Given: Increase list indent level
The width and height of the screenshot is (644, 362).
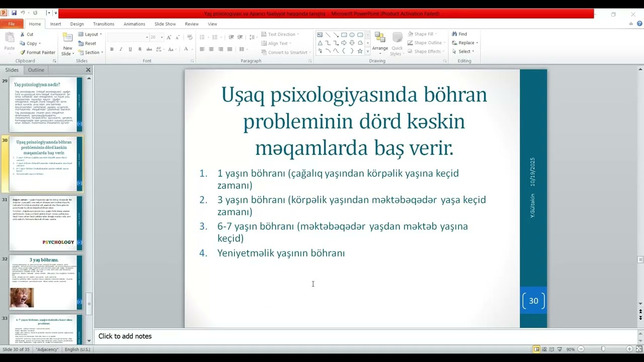Looking at the screenshot, I should (240, 37).
